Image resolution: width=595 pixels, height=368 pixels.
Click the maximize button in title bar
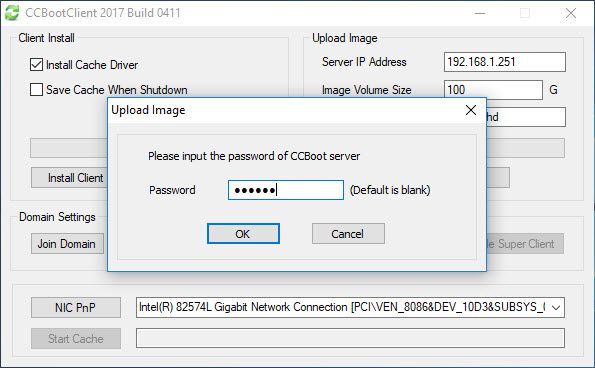525,13
